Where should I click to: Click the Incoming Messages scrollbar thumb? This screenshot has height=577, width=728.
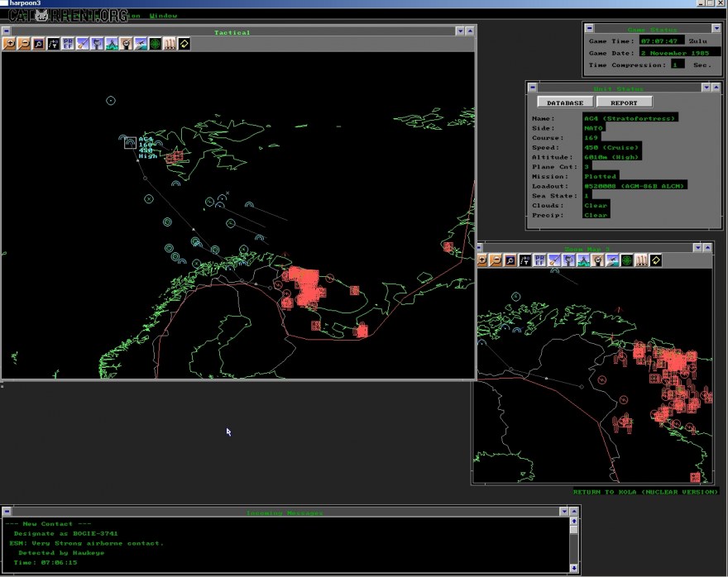coord(574,529)
